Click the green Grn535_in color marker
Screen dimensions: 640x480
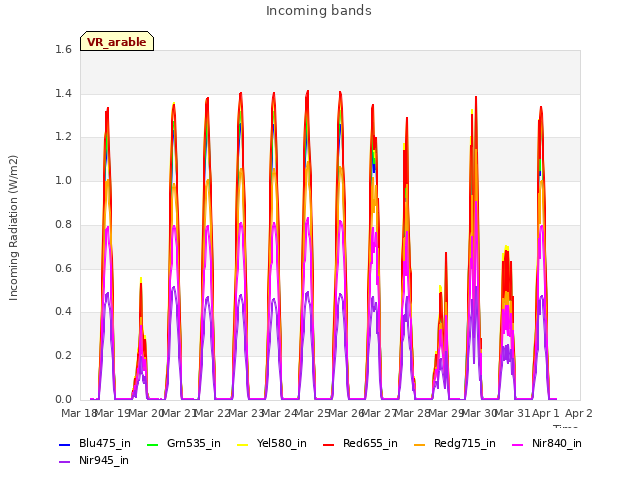(x=152, y=444)
